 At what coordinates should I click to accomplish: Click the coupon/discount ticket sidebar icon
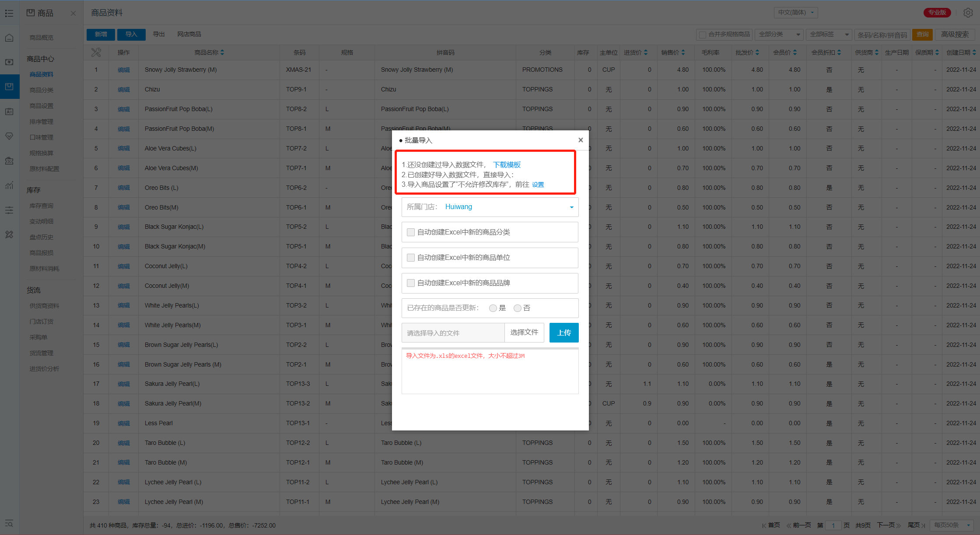[x=9, y=161]
